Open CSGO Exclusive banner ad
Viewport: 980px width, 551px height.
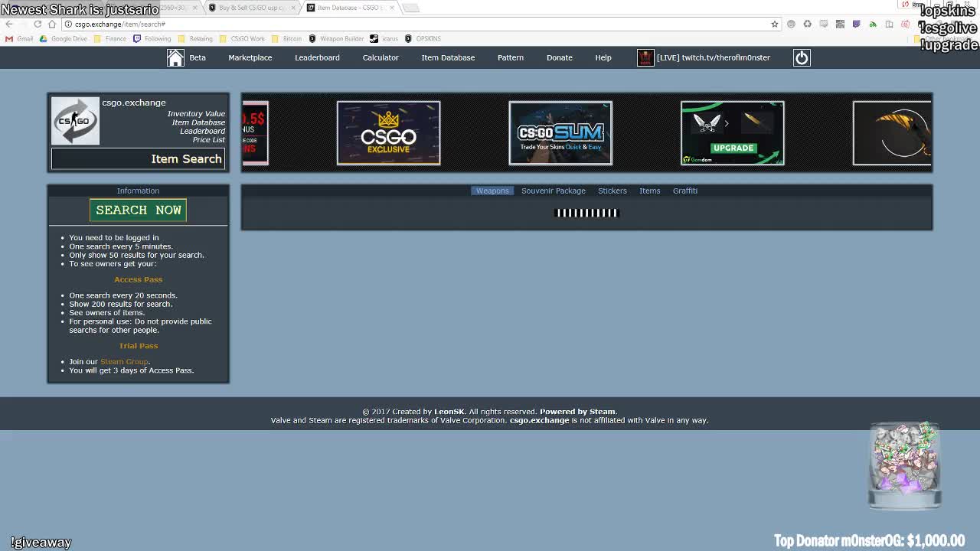[x=388, y=133]
